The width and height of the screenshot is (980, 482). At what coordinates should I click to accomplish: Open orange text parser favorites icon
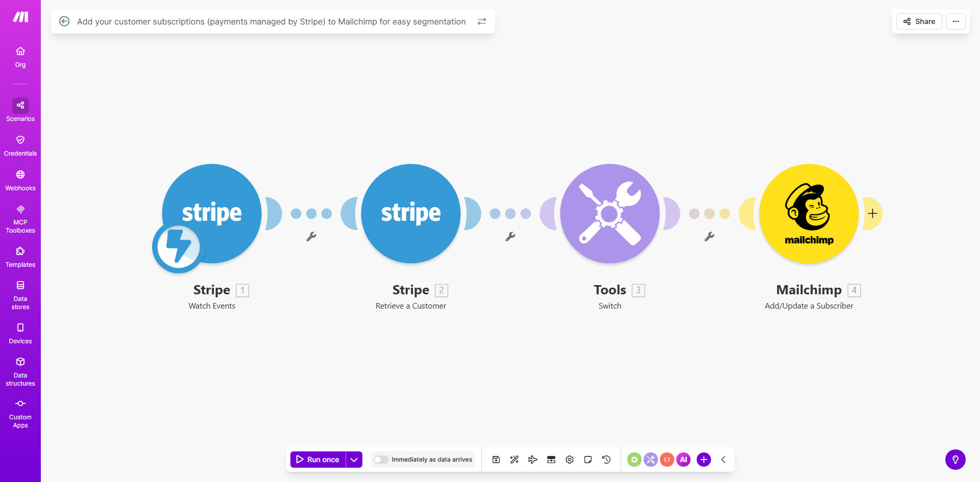click(667, 460)
